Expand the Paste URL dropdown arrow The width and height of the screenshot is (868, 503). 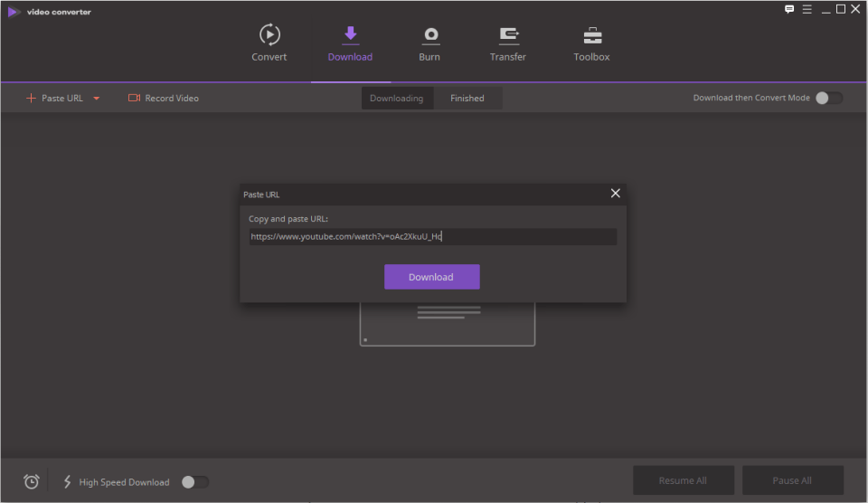click(x=97, y=99)
